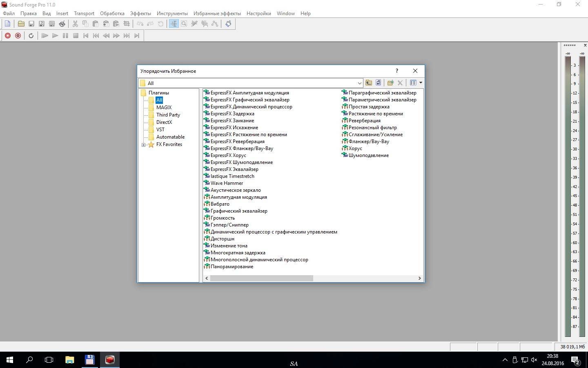Click the Delete X icon in dialog
Viewport: 588px width, 368px height.
(400, 83)
